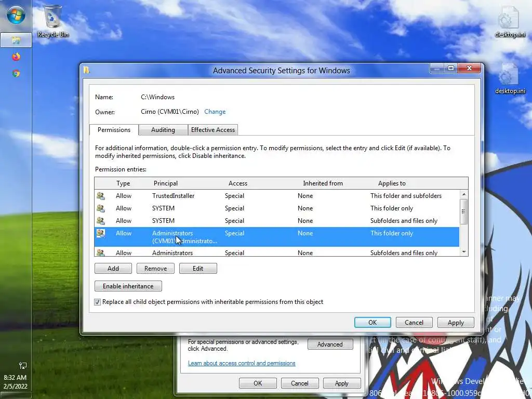This screenshot has height=399, width=532.
Task: Click the permission list scroll down arrow
Action: coord(464,252)
